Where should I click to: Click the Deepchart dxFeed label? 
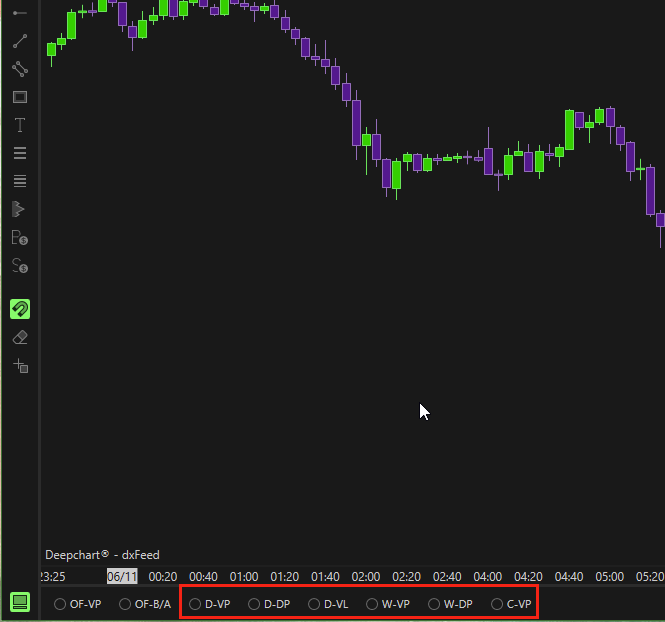coord(102,555)
